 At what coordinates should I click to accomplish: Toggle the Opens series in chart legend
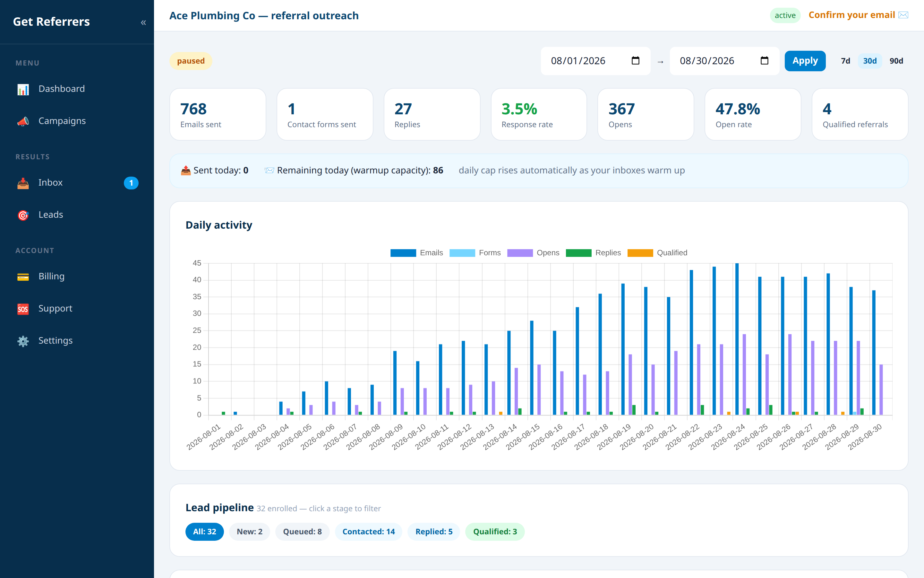tap(533, 253)
